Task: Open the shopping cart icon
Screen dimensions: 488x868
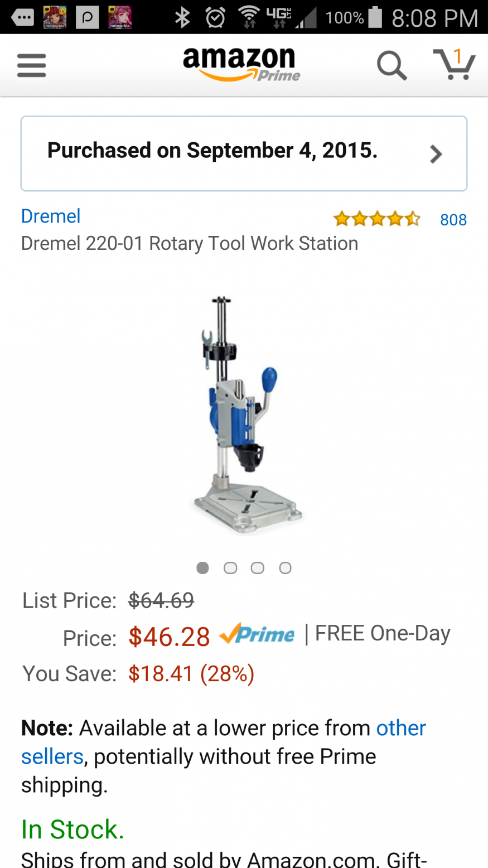Action: click(454, 64)
